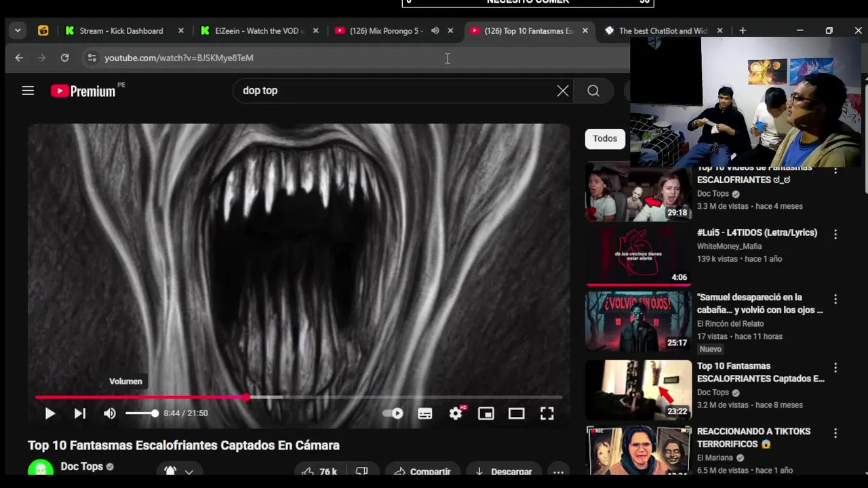Go to YouTube Premium home logo
Screen dimensions: 868x488
pyautogui.click(x=83, y=91)
